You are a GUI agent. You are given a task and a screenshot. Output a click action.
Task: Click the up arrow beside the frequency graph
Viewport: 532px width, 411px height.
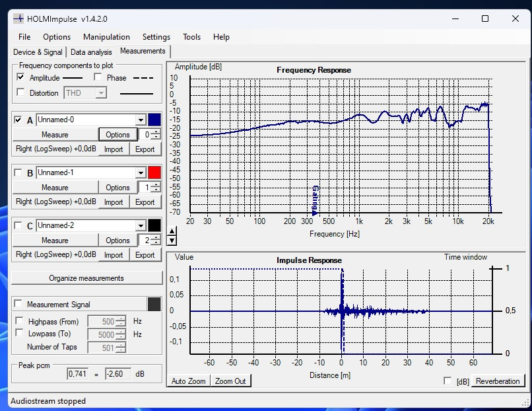tap(172, 231)
